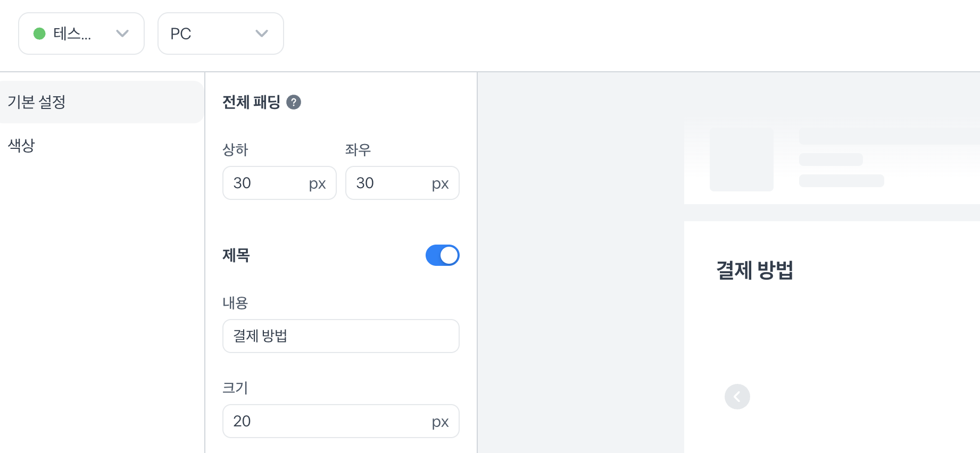Open the 테스... environment dropdown

[x=81, y=33]
